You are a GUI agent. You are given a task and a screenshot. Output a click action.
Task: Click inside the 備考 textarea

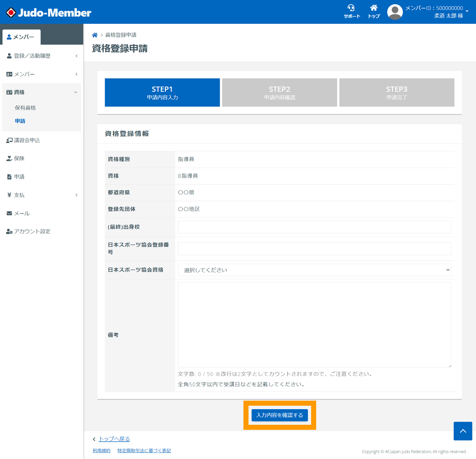coord(315,325)
